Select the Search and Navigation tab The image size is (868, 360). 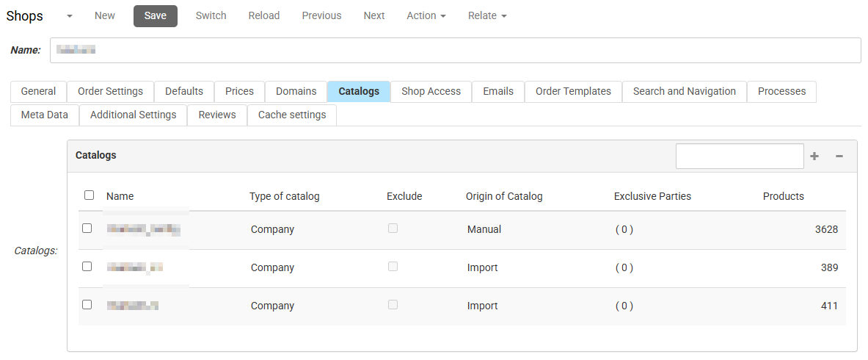684,91
